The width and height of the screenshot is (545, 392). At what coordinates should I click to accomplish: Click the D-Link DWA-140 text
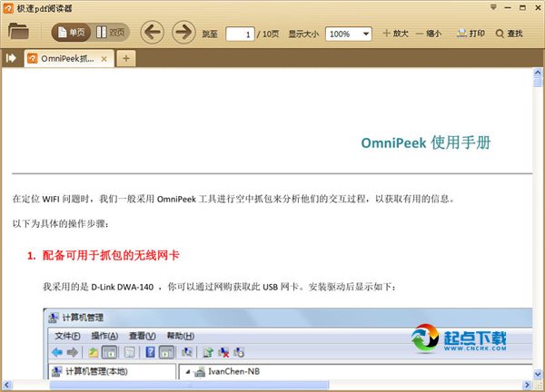pos(123,287)
